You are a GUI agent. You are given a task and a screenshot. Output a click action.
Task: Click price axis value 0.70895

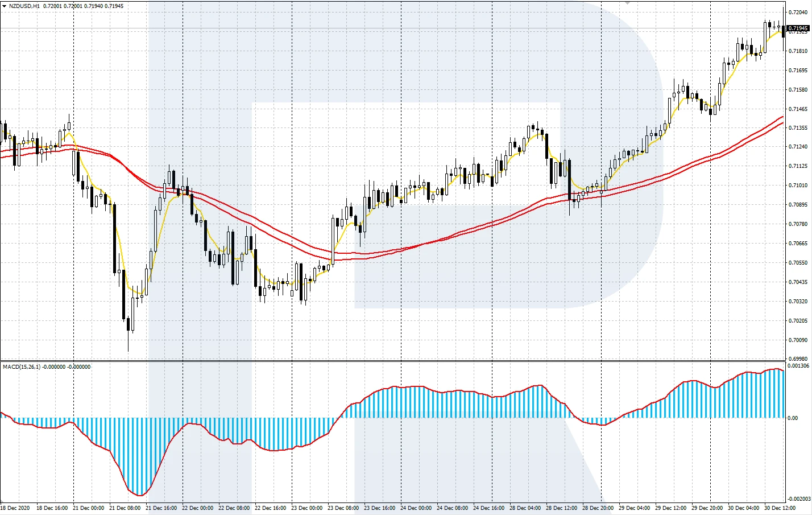[798, 205]
